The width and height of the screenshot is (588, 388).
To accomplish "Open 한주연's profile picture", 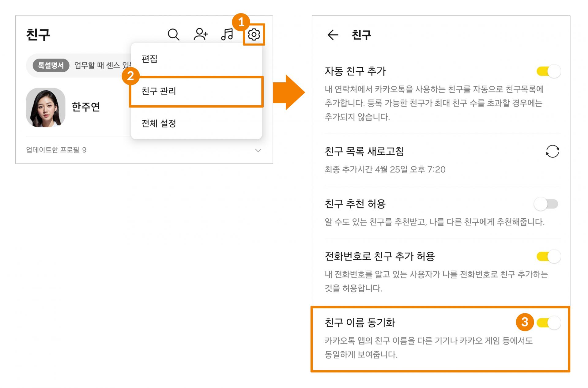I will coord(46,107).
